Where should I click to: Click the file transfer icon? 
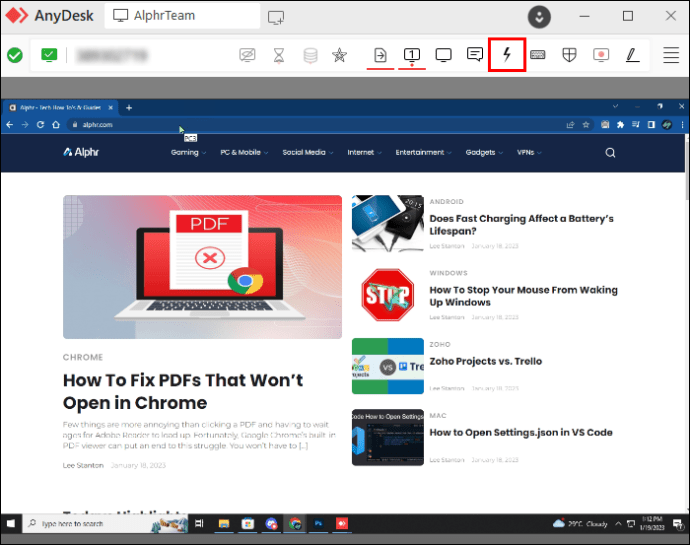380,55
